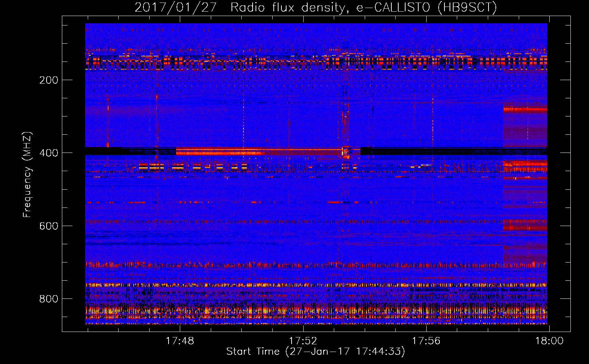Click the 600 frequency tick label
The height and width of the screenshot is (364, 589).
tap(49, 226)
